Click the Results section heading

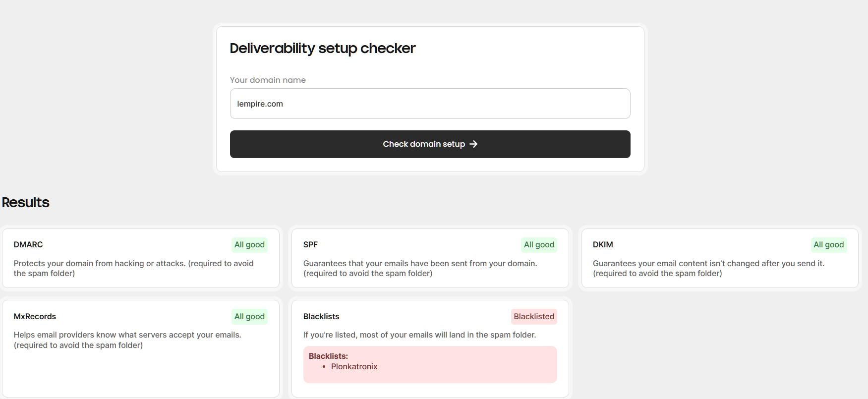26,203
